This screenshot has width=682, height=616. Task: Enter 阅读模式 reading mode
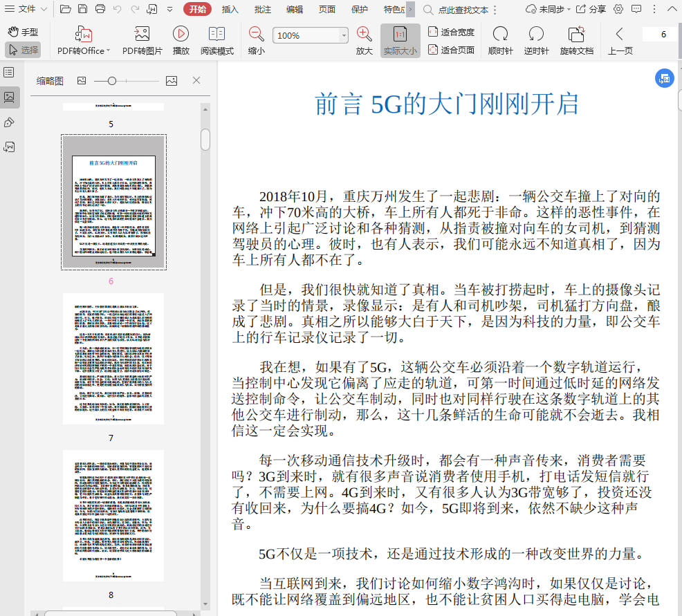click(217, 41)
